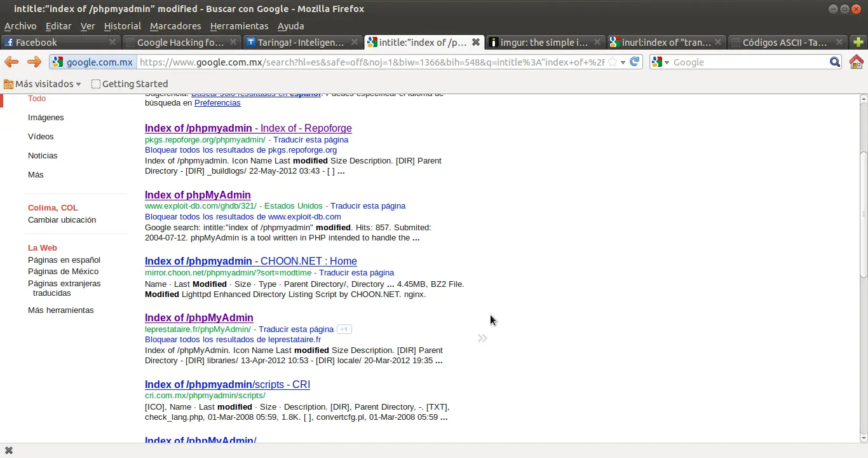868x458 pixels.
Task: Open the Historial menu
Action: point(123,26)
